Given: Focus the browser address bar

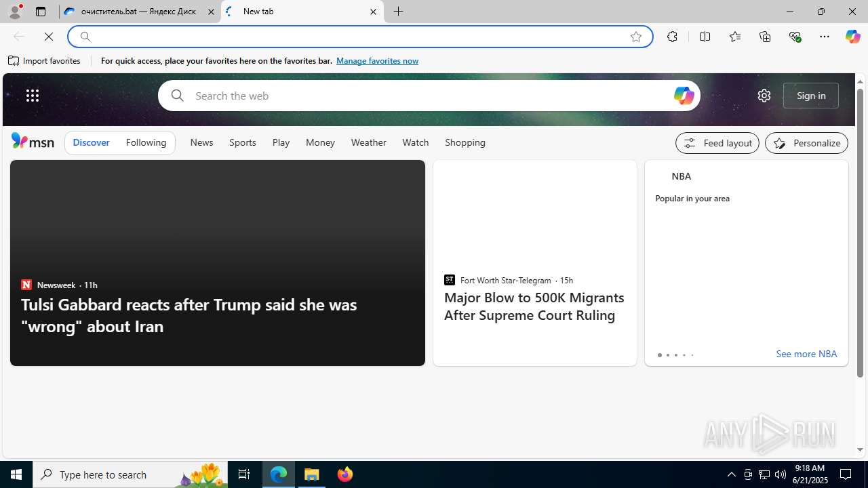Looking at the screenshot, I should point(359,37).
